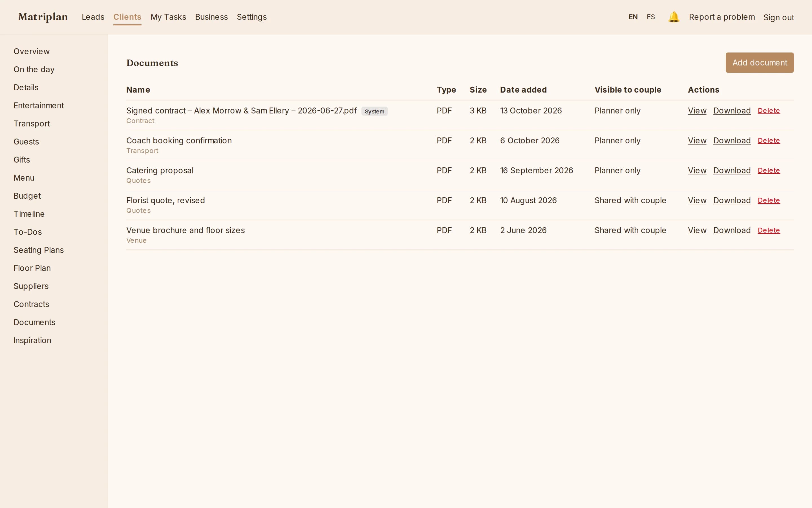Delete the Coach booking confirmation
Viewport: 812px width, 508px height.
click(769, 141)
